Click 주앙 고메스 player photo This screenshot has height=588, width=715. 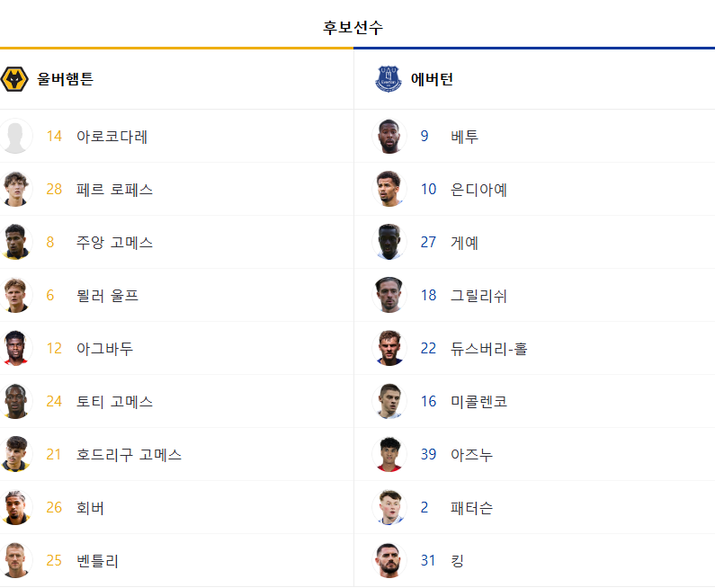click(x=15, y=242)
